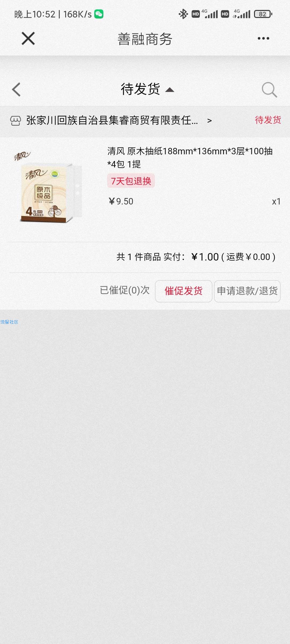
Task: Open the three-dot more options menu
Action: click(263, 38)
